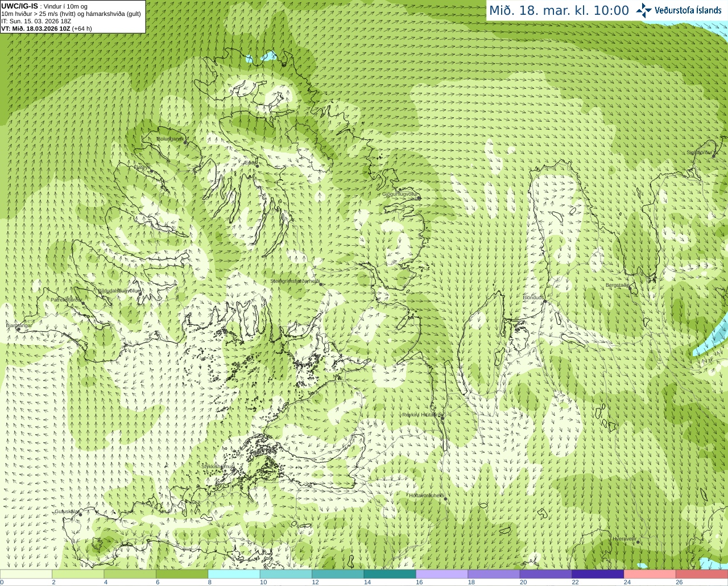
Task: Click the Hveravellir station marker dot
Action: [x=638, y=542]
